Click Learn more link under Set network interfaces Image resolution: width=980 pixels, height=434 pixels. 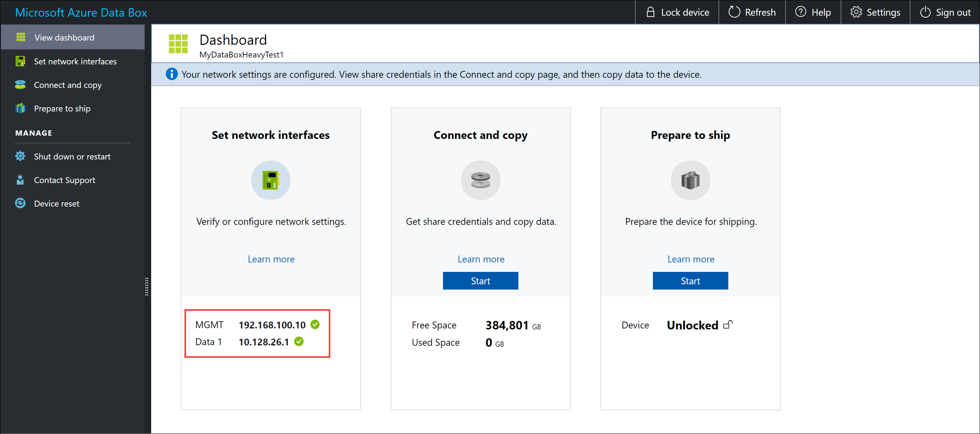tap(271, 259)
